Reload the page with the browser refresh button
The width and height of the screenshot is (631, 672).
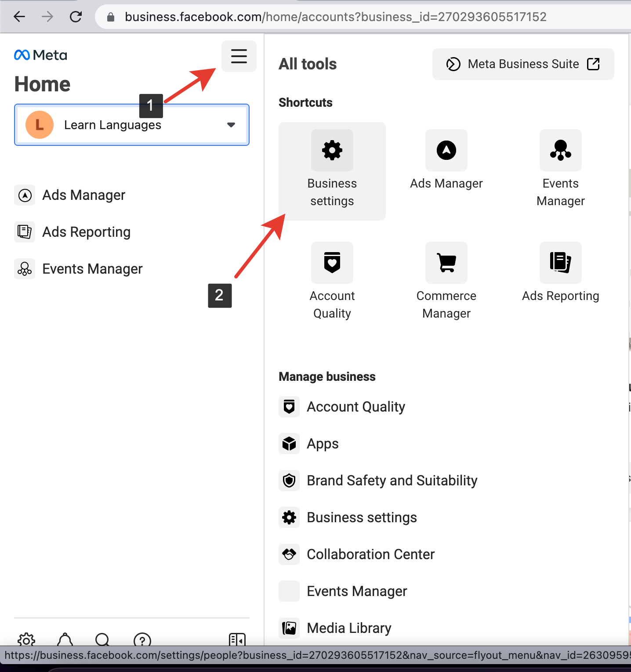pos(76,17)
